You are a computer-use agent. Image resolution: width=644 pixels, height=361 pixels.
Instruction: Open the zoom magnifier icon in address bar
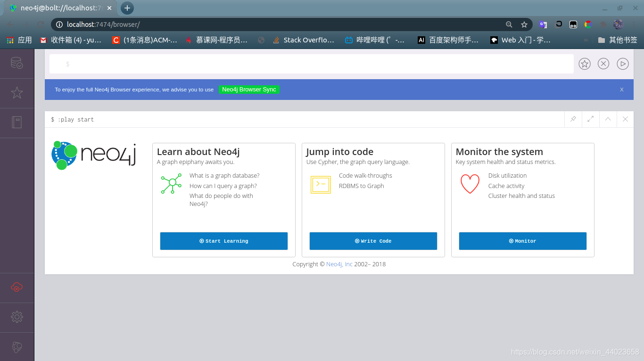coord(509,25)
